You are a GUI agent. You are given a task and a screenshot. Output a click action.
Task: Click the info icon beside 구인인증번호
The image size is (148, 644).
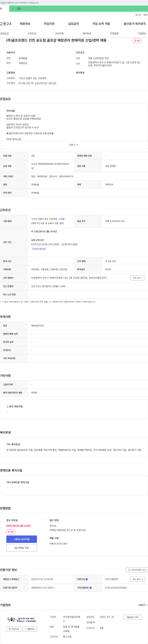pyautogui.click(x=90, y=588)
